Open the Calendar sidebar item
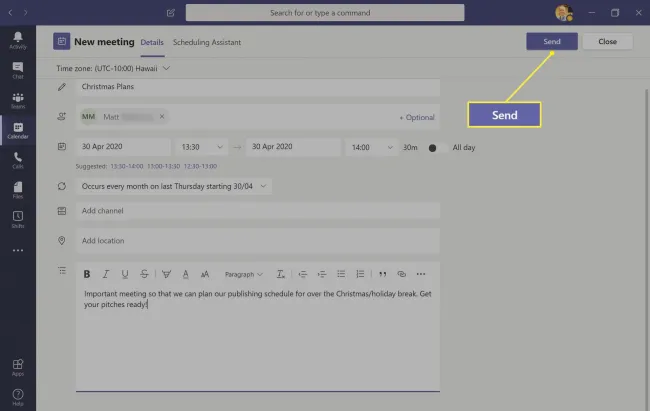 pyautogui.click(x=18, y=130)
